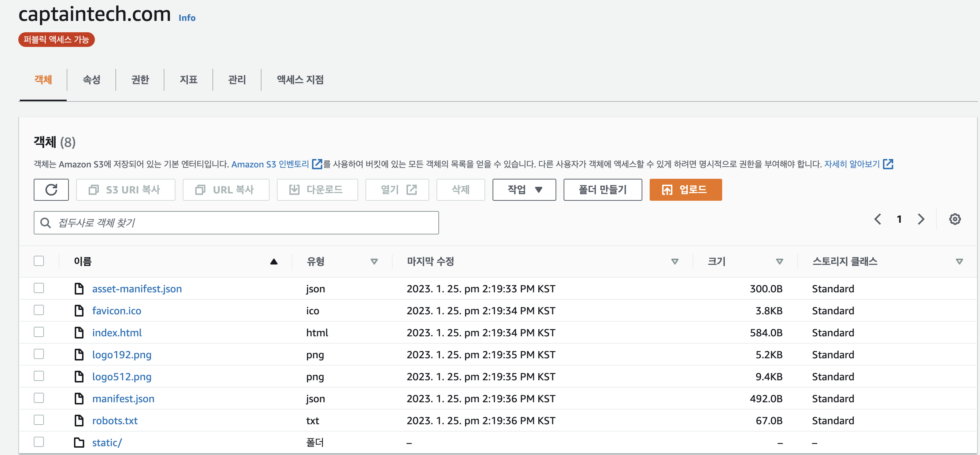Open the 액세스 지점 tab

tap(300, 79)
